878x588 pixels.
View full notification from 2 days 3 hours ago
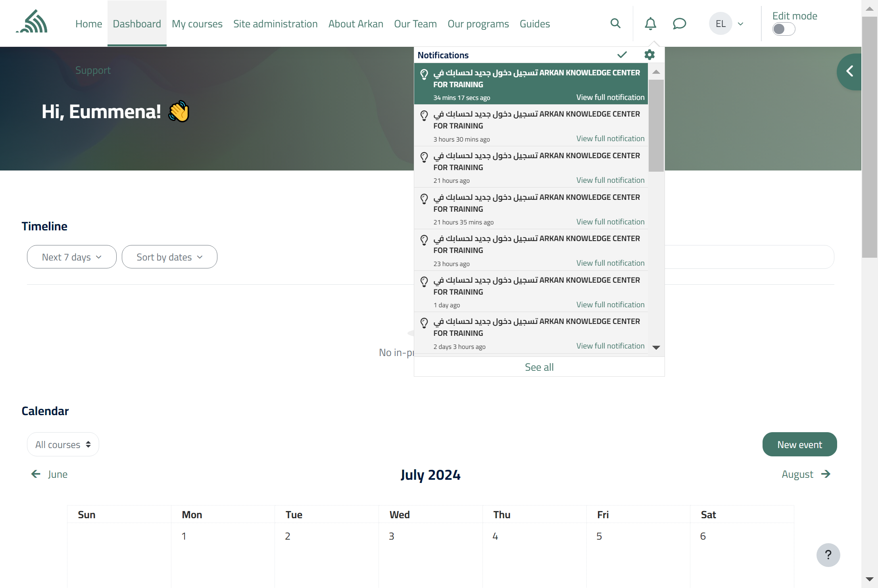(x=610, y=346)
